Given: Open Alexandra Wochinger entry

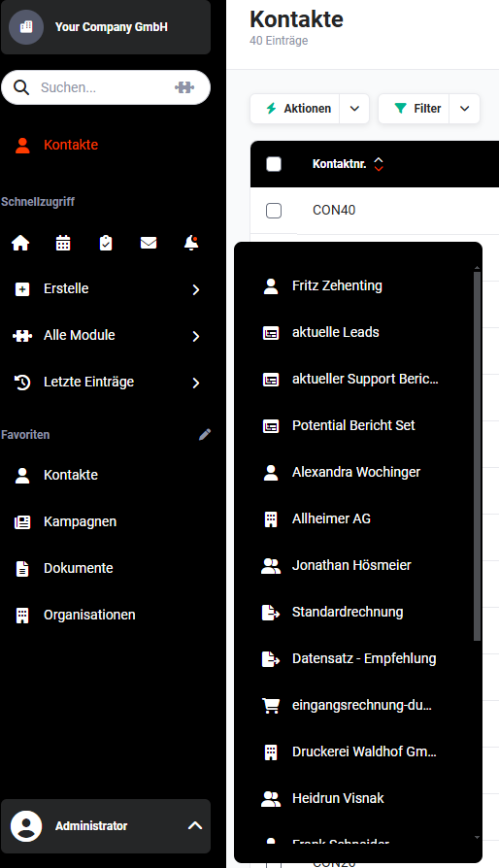Looking at the screenshot, I should [354, 472].
